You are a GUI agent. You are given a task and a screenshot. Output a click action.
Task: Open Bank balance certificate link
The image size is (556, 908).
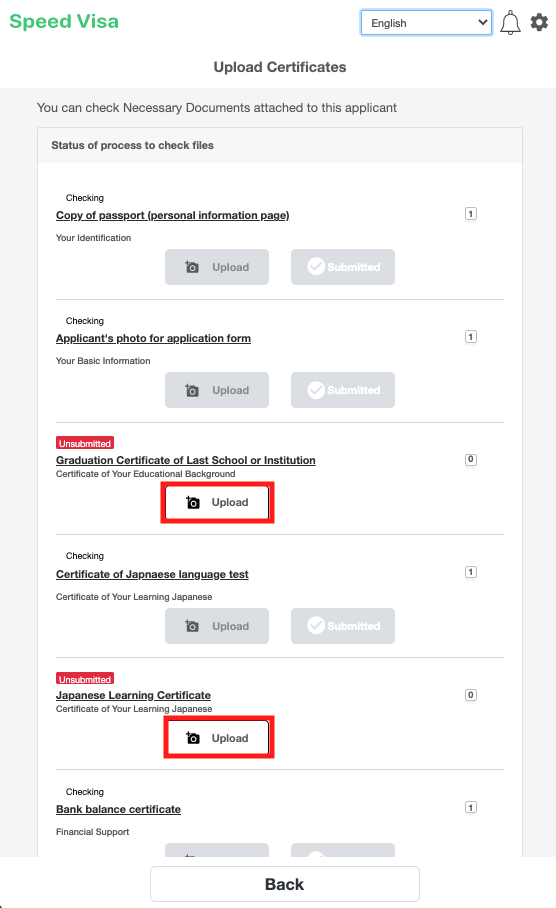coord(118,810)
